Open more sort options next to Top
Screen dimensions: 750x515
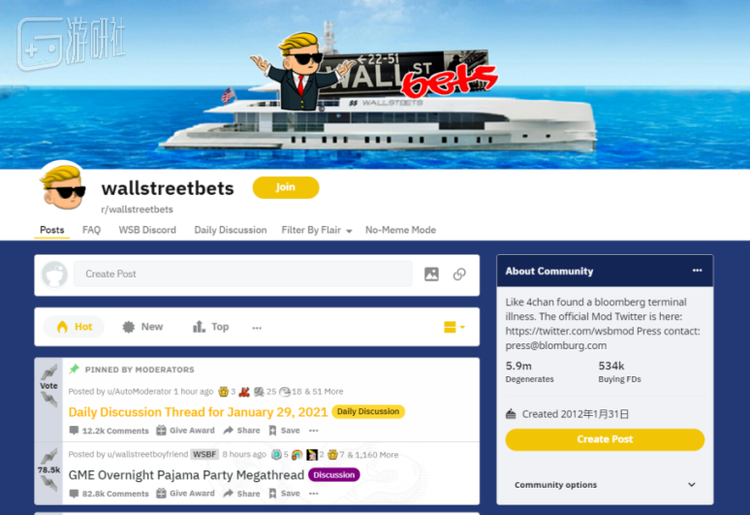(x=257, y=328)
